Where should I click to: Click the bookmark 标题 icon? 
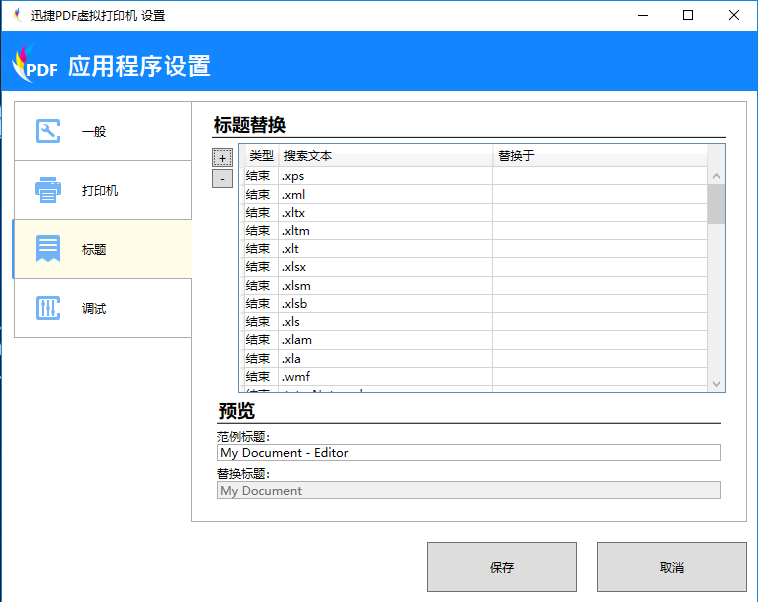48,249
